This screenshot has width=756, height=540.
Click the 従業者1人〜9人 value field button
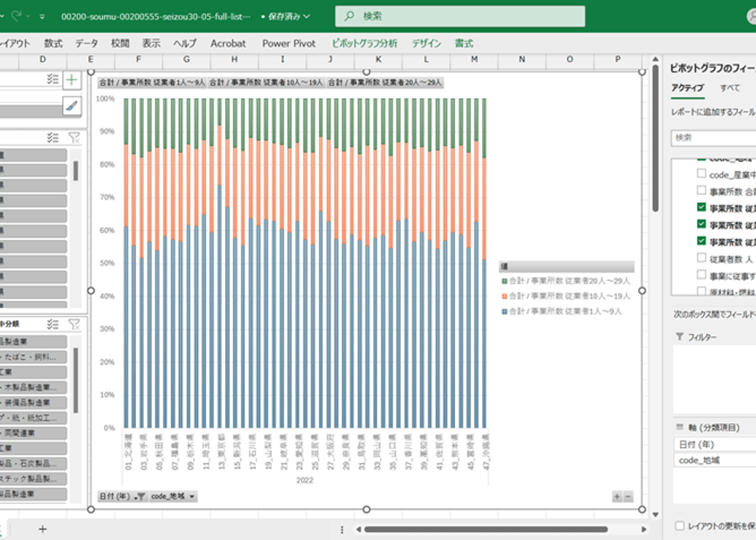click(152, 83)
